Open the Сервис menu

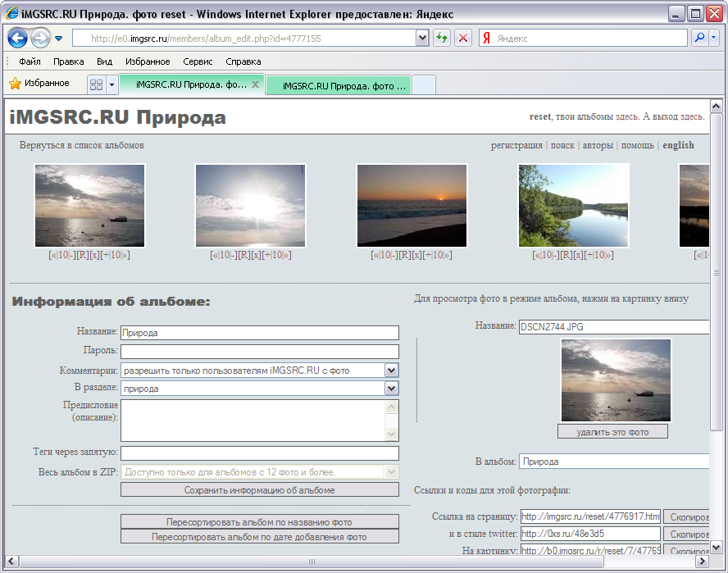click(x=197, y=61)
